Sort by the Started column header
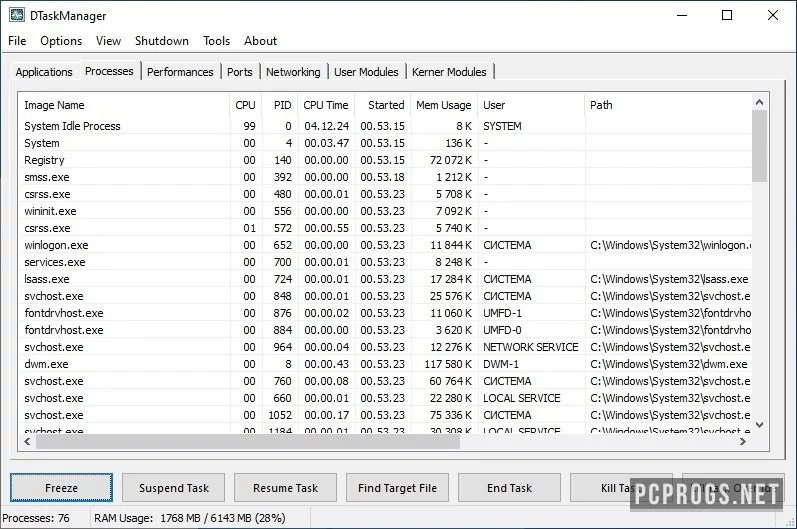The width and height of the screenshot is (797, 529). tap(383, 105)
